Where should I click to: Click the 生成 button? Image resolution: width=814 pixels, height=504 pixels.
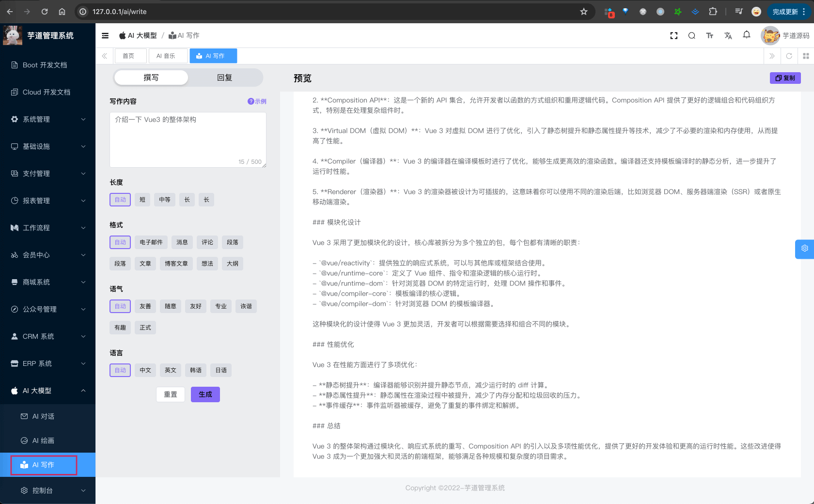[x=205, y=394]
